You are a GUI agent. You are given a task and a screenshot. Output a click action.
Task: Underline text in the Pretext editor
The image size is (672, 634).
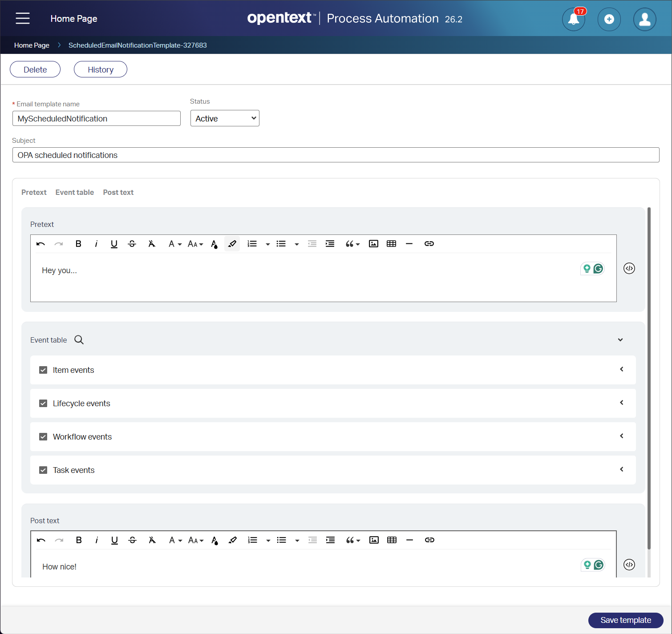click(x=114, y=244)
